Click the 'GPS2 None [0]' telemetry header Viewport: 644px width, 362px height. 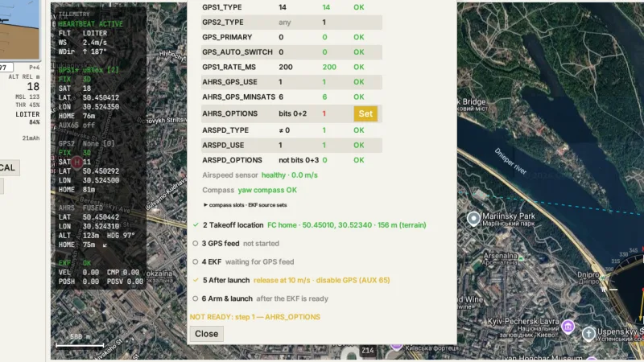click(87, 144)
